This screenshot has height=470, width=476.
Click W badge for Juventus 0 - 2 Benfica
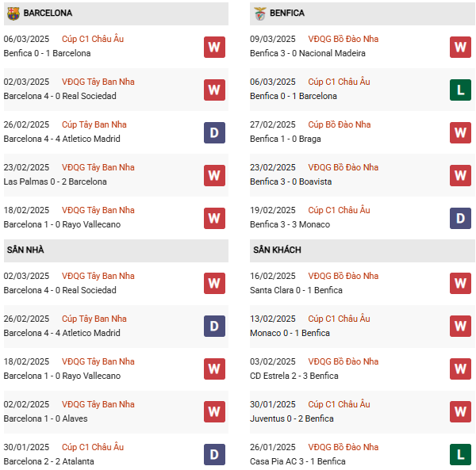tap(460, 411)
